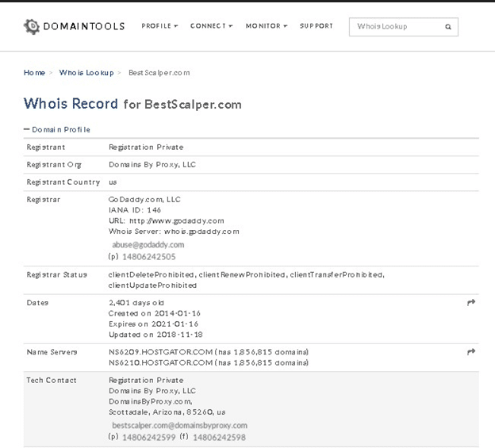The height and width of the screenshot is (448, 495).
Task: Click the DOMAINTOOLS wordmark text
Action: click(84, 26)
